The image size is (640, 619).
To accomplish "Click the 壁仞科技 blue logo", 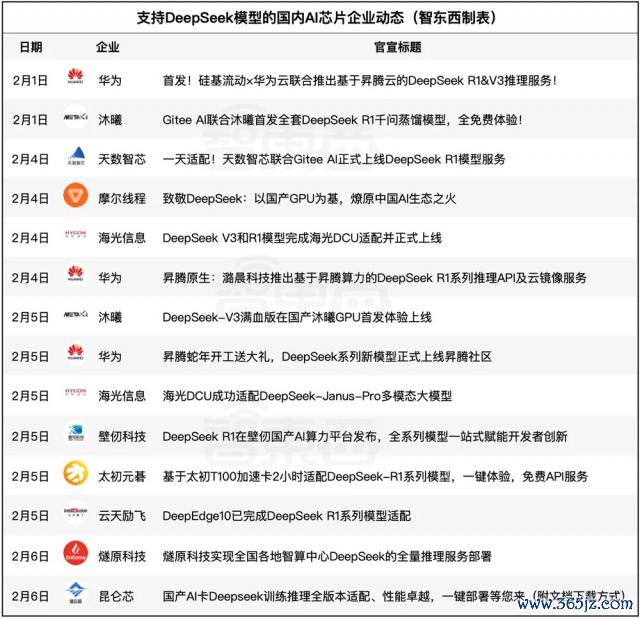I will point(76,433).
